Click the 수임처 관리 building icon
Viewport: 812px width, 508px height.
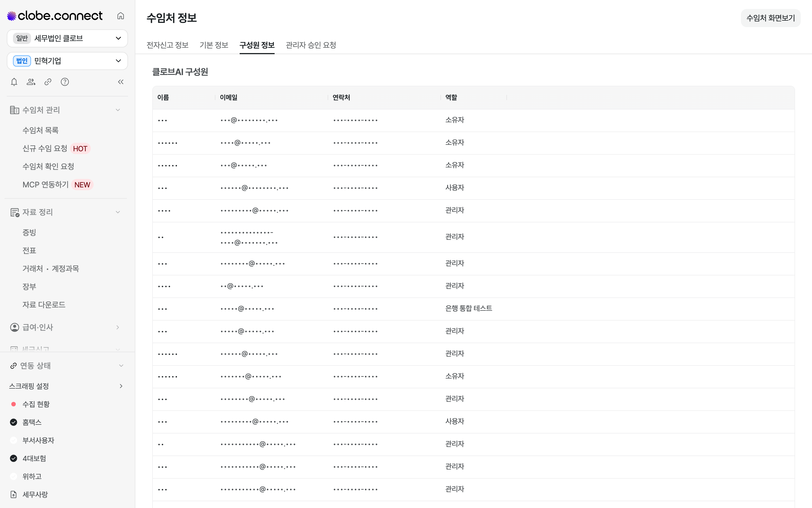(14, 110)
